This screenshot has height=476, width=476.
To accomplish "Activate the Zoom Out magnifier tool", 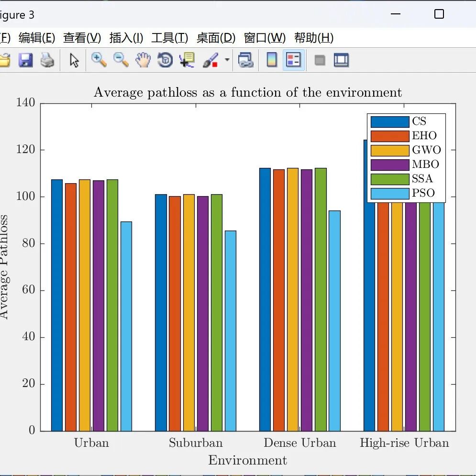I will pyautogui.click(x=121, y=60).
